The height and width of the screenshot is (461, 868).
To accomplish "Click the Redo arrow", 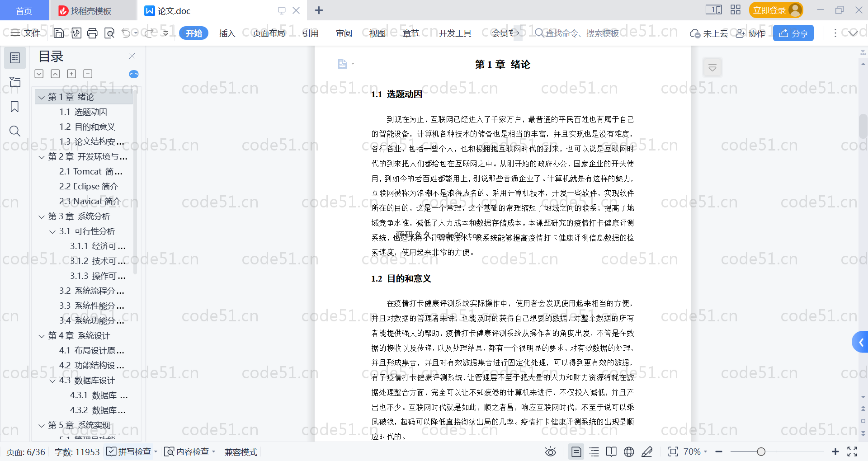I will [149, 33].
